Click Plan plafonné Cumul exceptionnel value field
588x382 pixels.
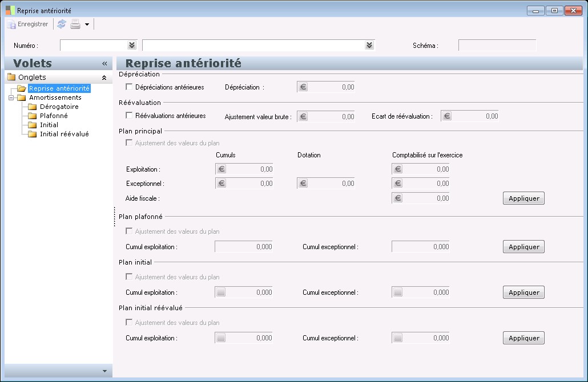(421, 246)
